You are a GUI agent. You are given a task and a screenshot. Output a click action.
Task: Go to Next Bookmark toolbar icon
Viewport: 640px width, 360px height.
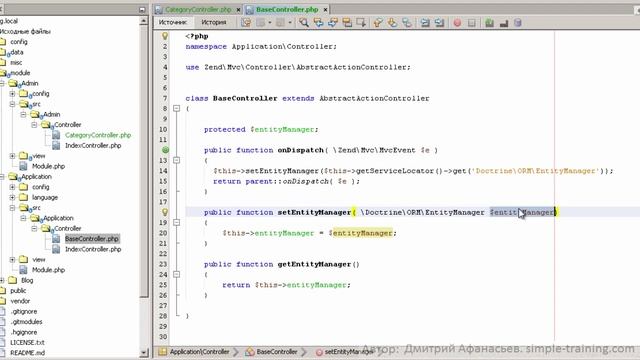pos(392,23)
